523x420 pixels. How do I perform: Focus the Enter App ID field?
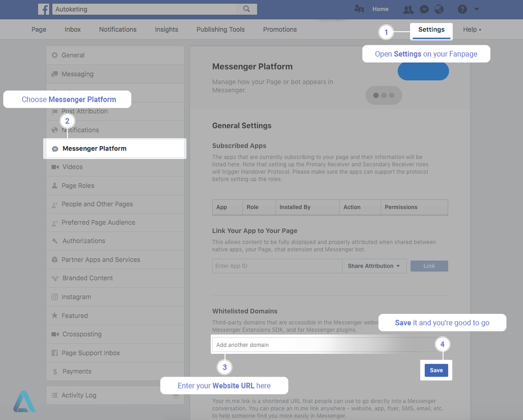[277, 266]
